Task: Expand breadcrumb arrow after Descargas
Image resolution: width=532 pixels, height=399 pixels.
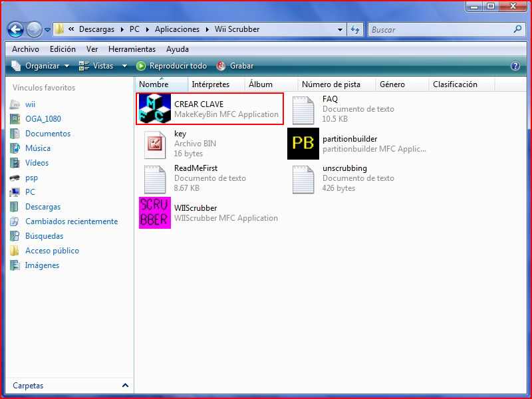Action: click(122, 29)
